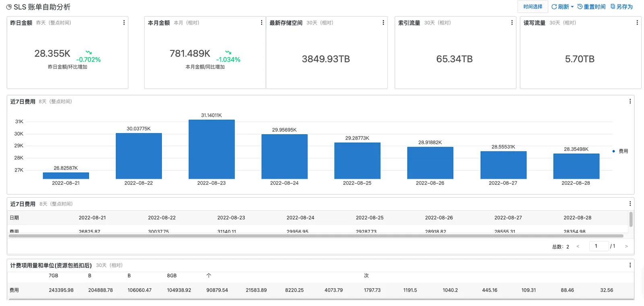Open the 时间选择 time picker

(x=533, y=7)
